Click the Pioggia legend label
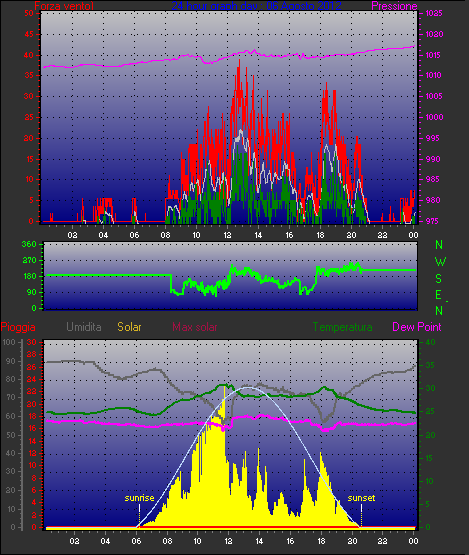Viewport: 469px width, 555px height. [18, 327]
